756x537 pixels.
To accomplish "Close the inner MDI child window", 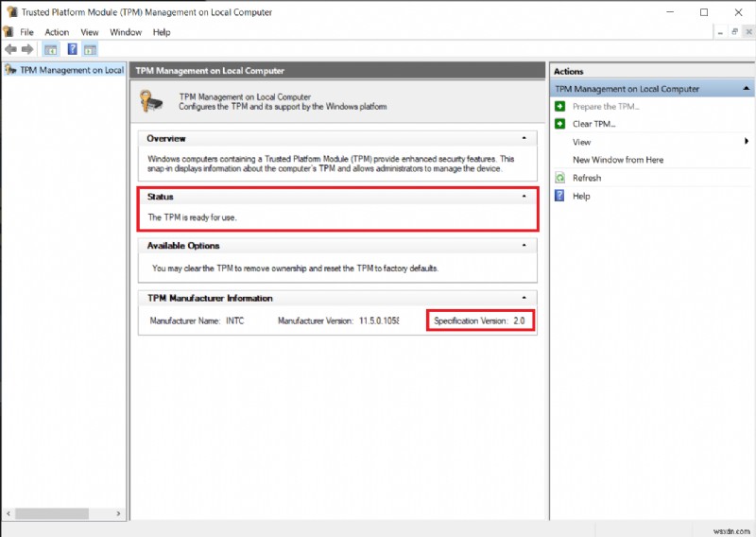I will click(x=748, y=32).
